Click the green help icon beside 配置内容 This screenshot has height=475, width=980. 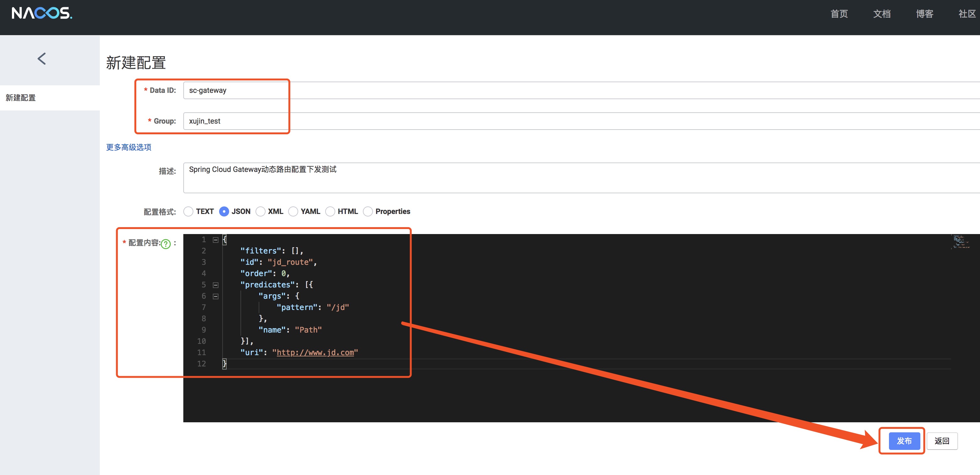165,244
